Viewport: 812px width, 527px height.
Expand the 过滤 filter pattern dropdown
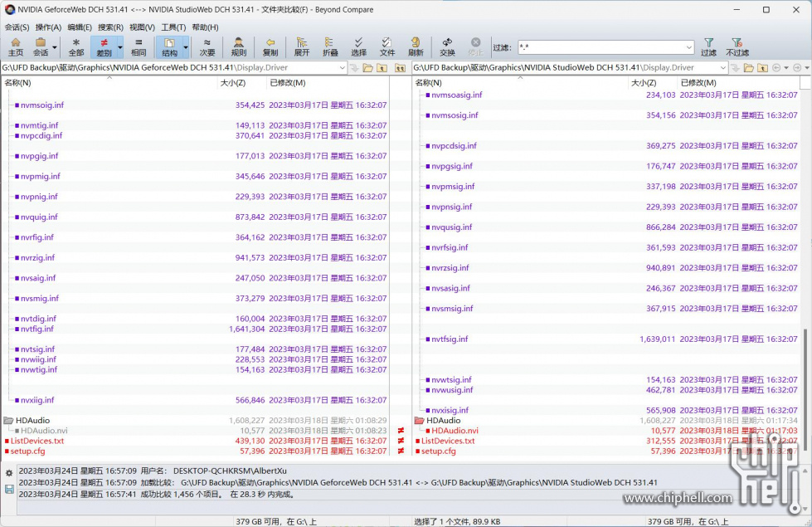(688, 47)
